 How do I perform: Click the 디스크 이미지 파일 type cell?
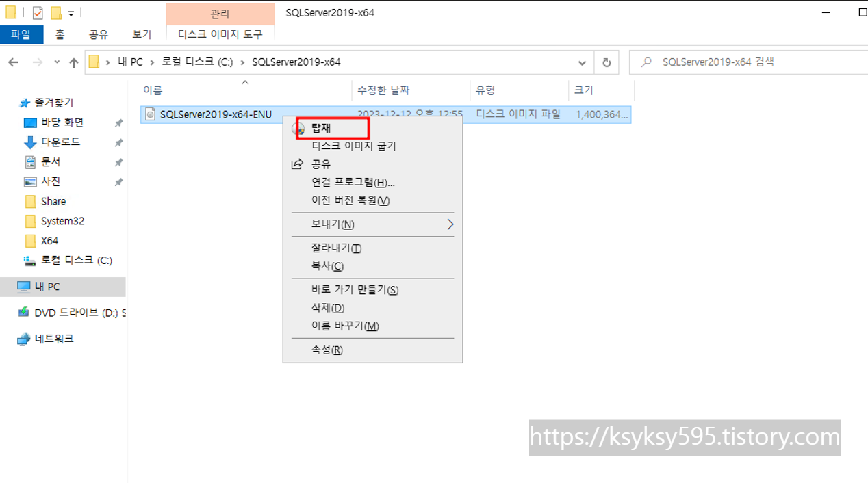coord(518,114)
